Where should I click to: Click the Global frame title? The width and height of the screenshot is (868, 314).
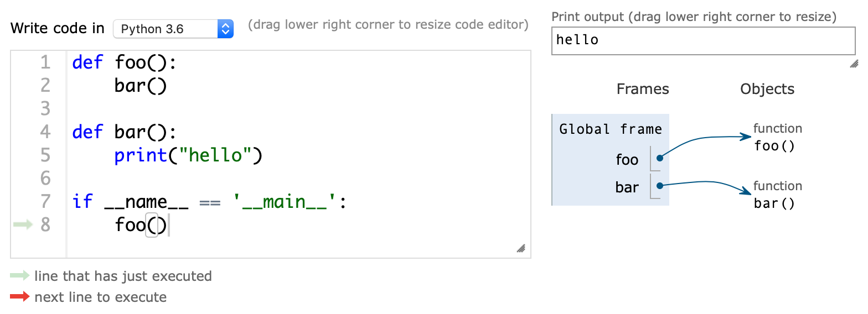click(x=611, y=129)
